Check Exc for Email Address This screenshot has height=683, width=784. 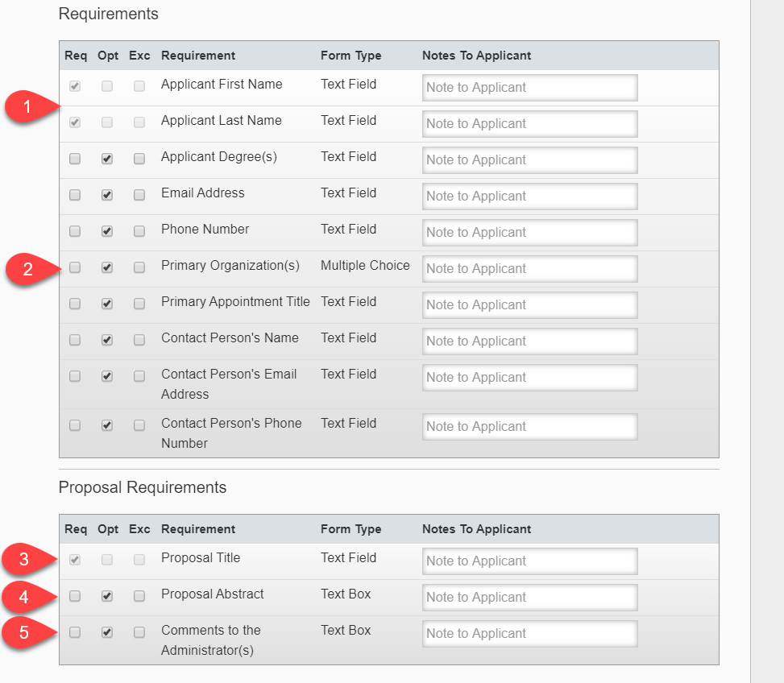(139, 195)
